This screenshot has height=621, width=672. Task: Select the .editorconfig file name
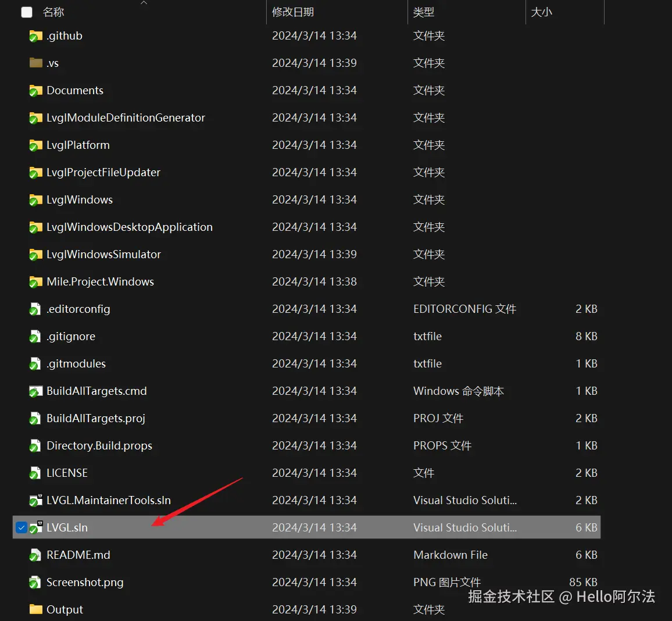[x=78, y=309]
